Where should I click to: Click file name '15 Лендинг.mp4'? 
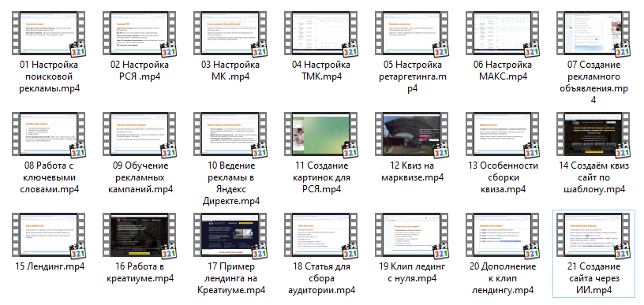(x=49, y=267)
